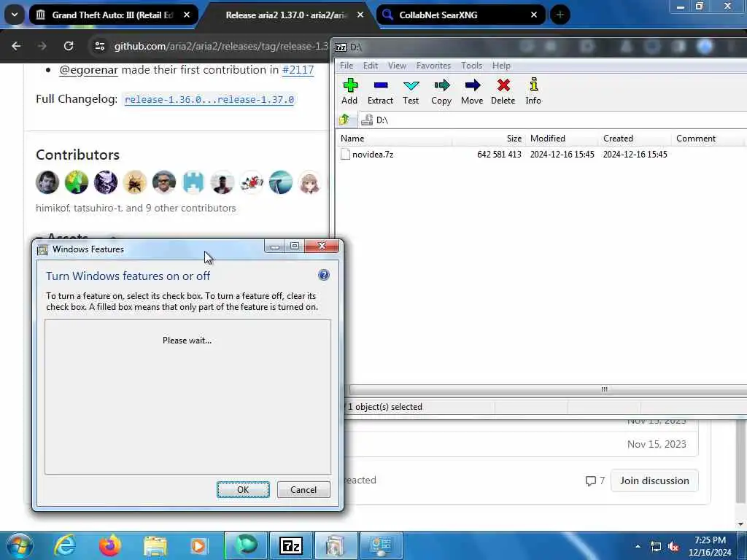Open a new browser tab
The width and height of the screenshot is (747, 560).
tap(560, 15)
